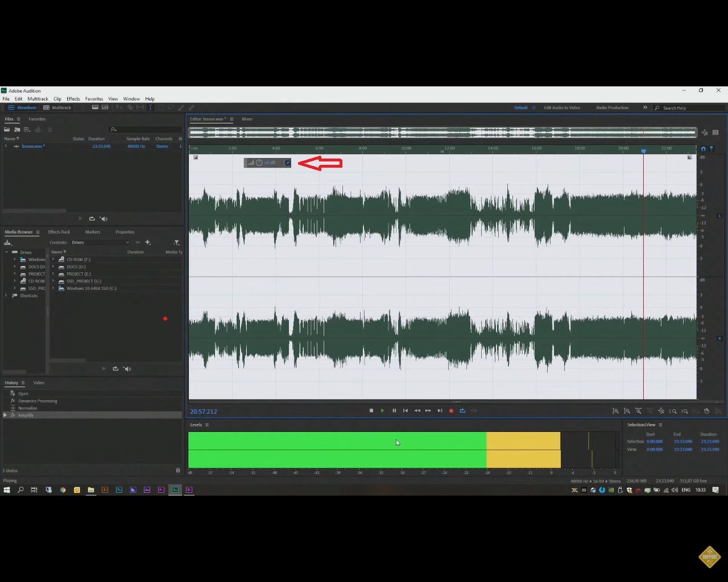
Task: Start recording with the red Record button
Action: (451, 410)
